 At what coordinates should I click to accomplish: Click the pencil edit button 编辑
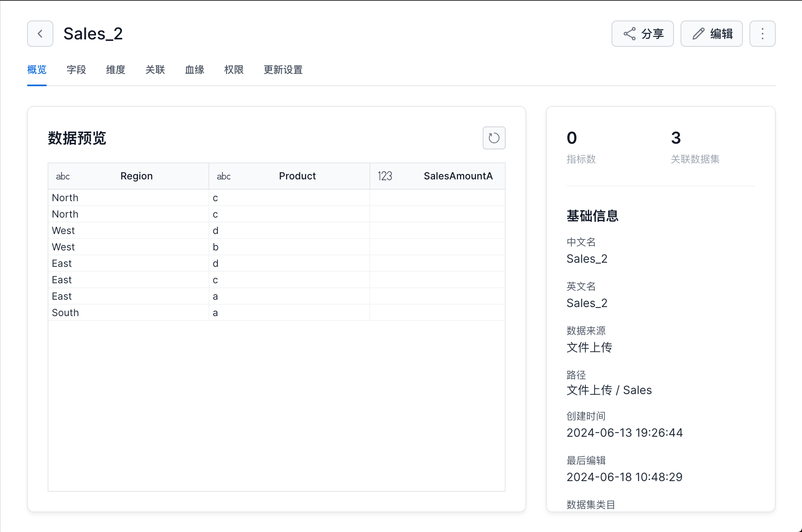(x=711, y=34)
